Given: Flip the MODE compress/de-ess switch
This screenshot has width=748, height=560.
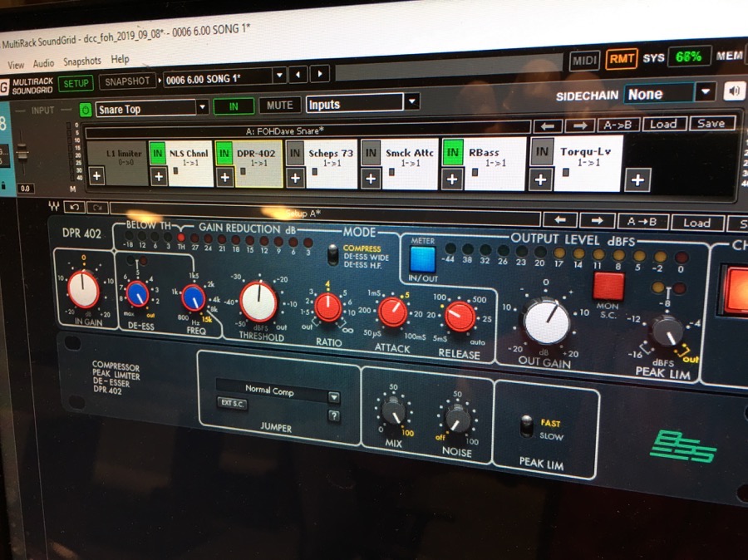Looking at the screenshot, I should tap(333, 255).
